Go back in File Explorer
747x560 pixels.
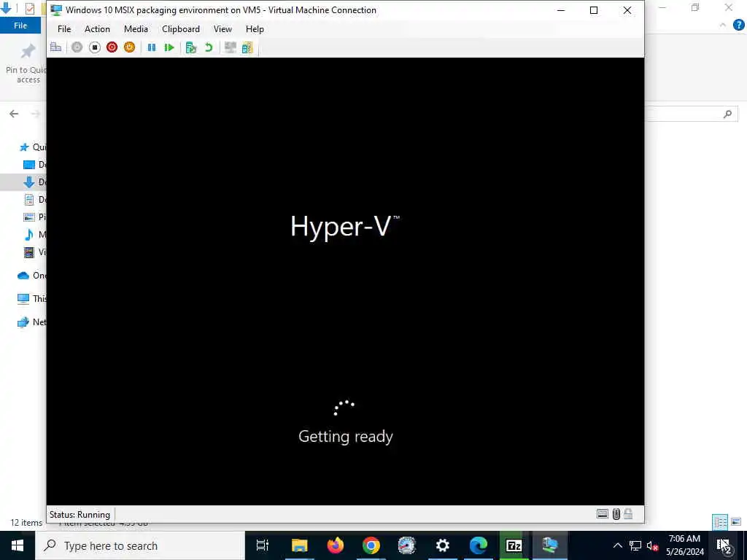14,113
